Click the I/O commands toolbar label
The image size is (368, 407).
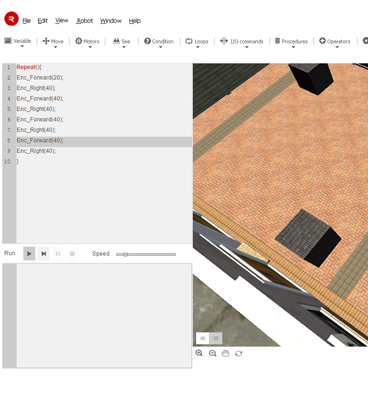pyautogui.click(x=247, y=41)
